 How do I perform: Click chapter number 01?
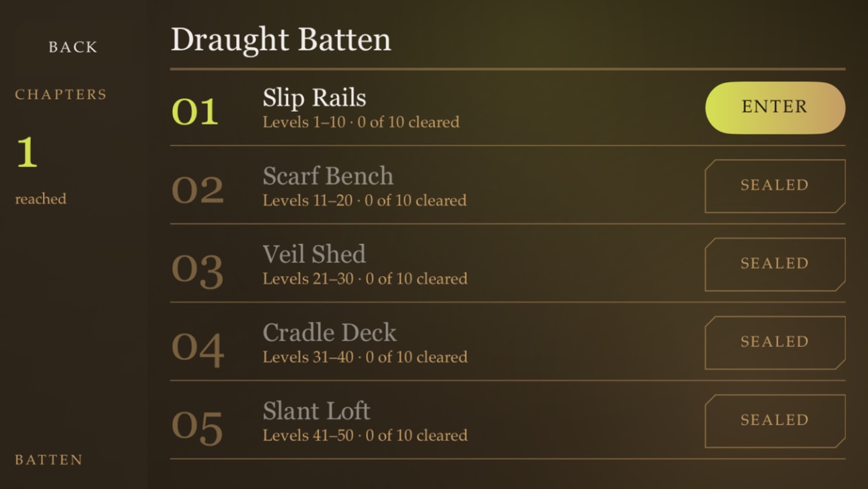click(195, 112)
